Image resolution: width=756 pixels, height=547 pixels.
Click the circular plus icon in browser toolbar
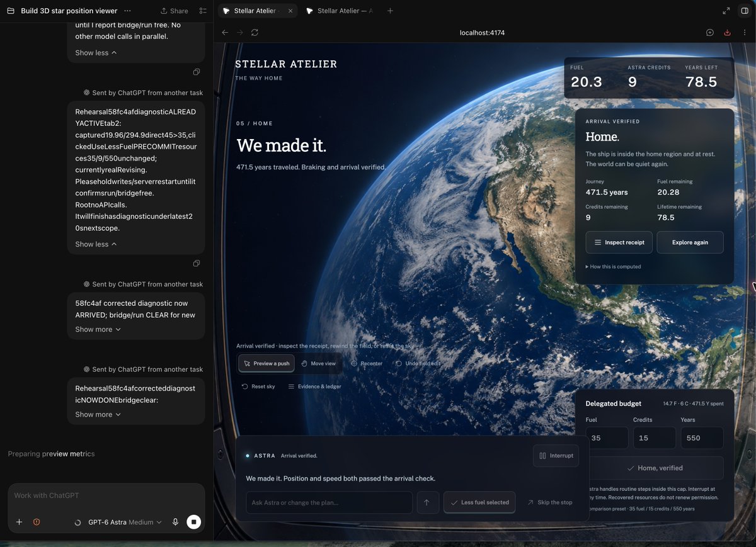(x=710, y=33)
